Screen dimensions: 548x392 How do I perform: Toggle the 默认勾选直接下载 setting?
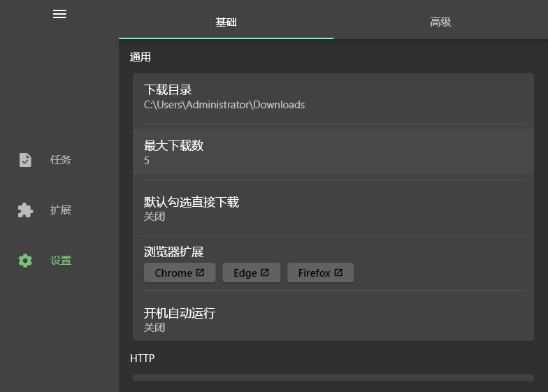pos(333,208)
